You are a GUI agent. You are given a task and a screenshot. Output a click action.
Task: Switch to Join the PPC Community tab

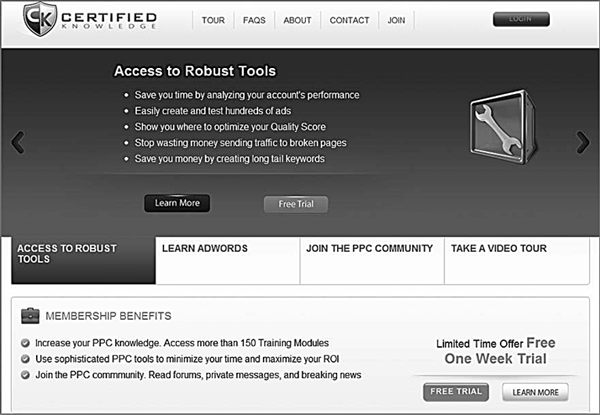372,260
